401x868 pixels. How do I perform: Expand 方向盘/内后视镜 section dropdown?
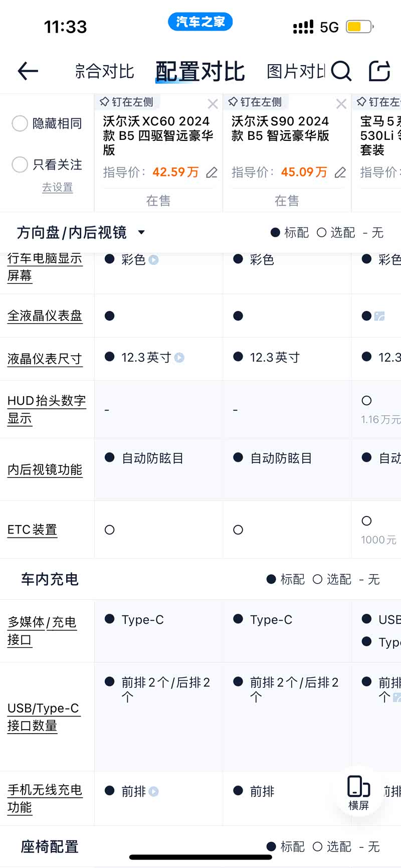[x=141, y=232]
